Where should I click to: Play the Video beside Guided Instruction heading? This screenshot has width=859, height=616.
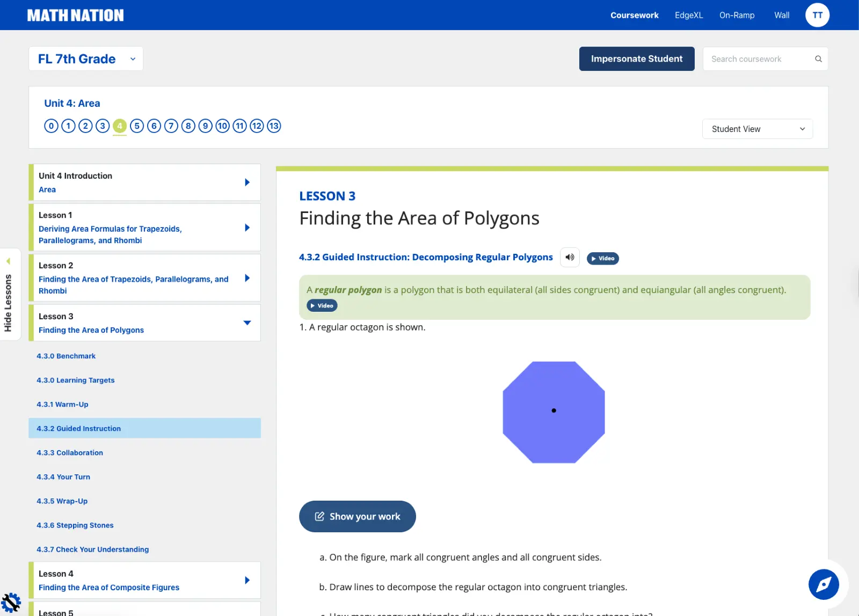tap(602, 259)
